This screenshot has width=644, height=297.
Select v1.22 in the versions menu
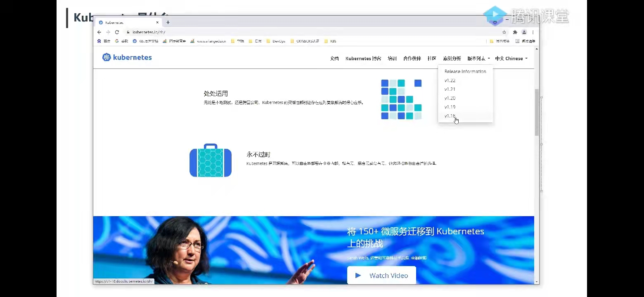(465, 80)
